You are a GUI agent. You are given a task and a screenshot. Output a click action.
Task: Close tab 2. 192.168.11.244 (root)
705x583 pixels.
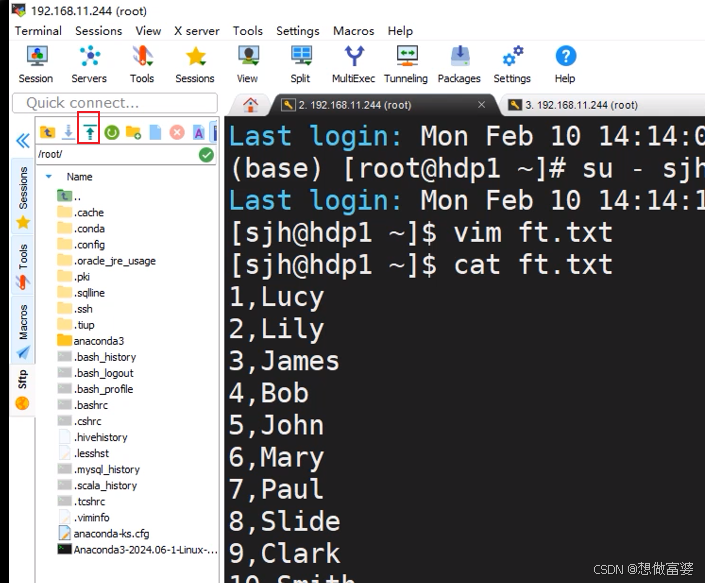[482, 105]
